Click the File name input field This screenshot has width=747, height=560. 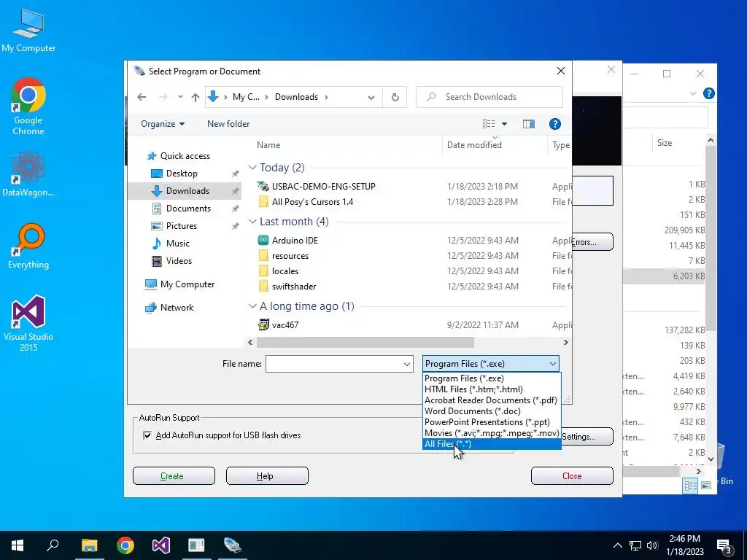333,365
